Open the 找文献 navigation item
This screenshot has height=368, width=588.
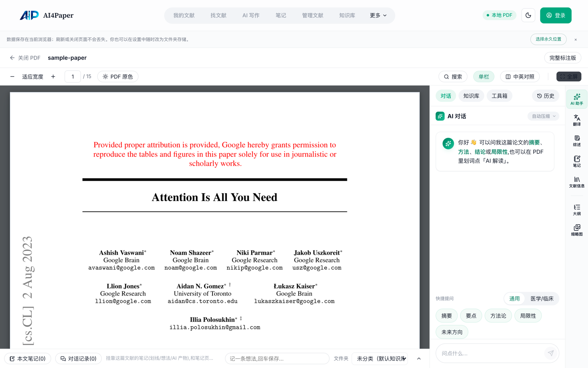pyautogui.click(x=218, y=15)
